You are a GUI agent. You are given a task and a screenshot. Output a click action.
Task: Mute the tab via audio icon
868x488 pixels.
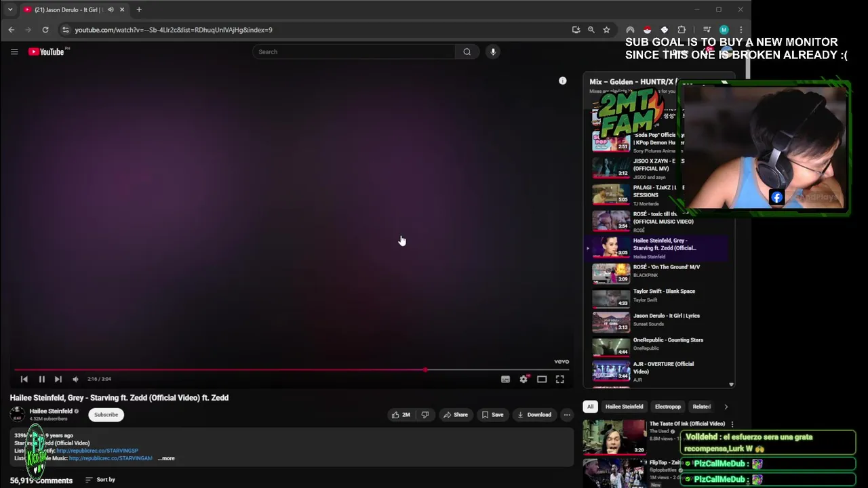pyautogui.click(x=111, y=9)
